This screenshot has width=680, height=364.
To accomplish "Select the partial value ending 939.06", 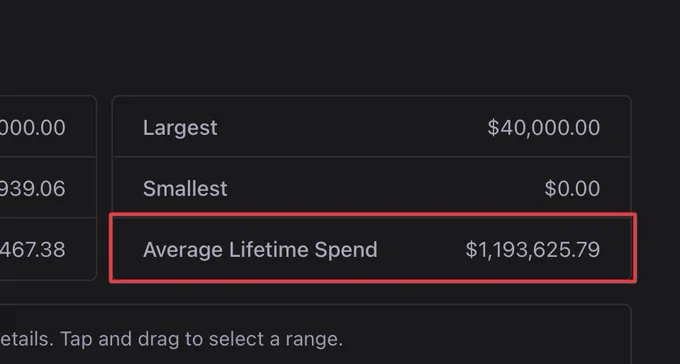I will [33, 189].
